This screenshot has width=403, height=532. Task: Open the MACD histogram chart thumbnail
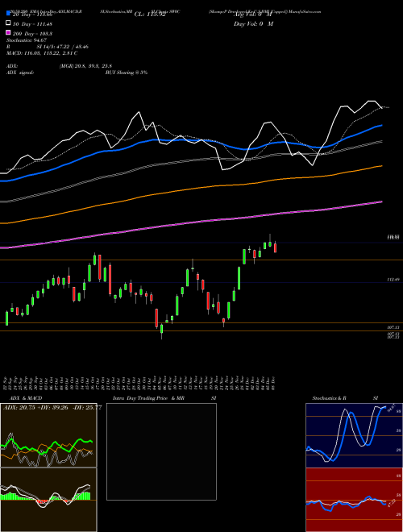(48, 500)
